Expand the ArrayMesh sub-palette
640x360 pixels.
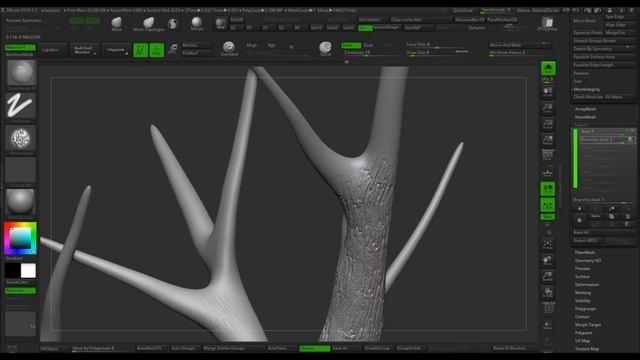coord(585,109)
